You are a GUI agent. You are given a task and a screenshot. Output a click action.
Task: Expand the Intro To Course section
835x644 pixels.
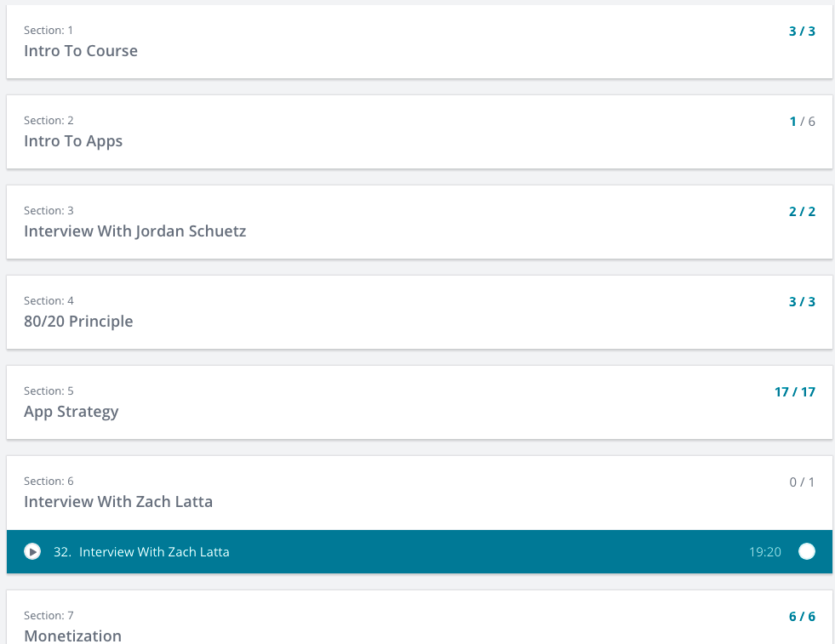81,51
